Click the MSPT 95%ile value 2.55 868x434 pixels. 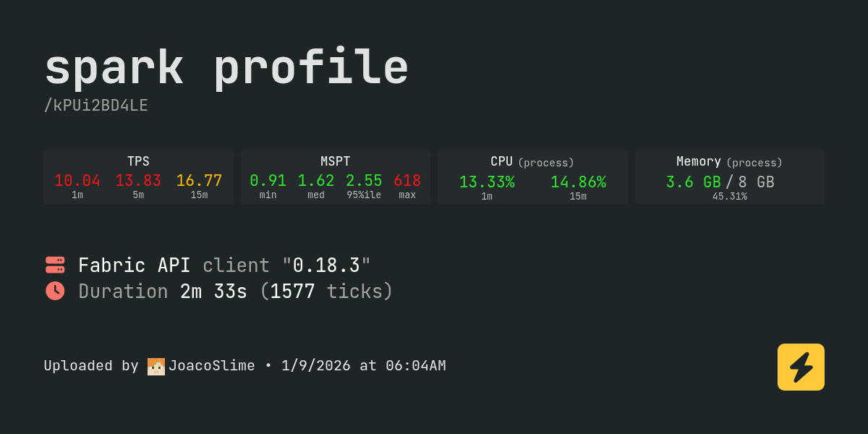364,181
